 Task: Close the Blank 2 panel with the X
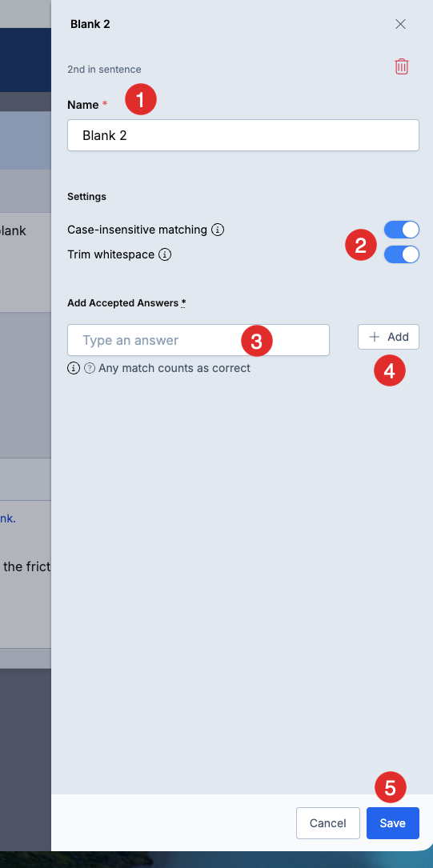click(x=400, y=24)
